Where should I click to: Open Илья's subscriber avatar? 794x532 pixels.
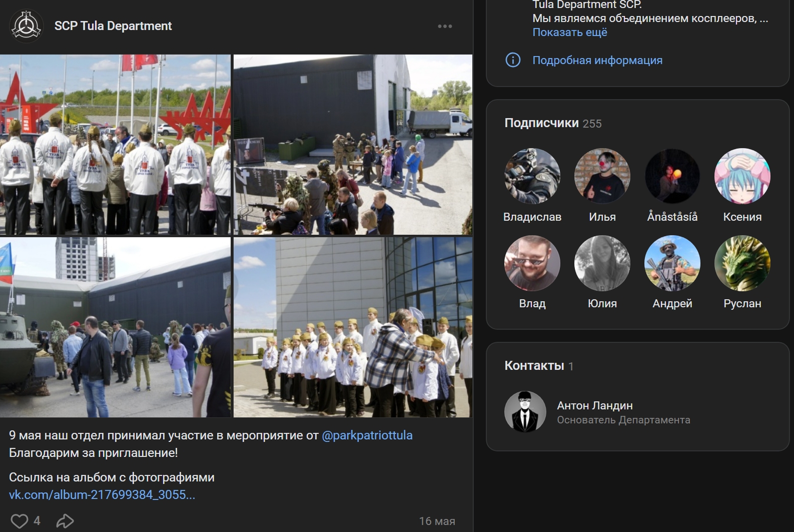(602, 176)
